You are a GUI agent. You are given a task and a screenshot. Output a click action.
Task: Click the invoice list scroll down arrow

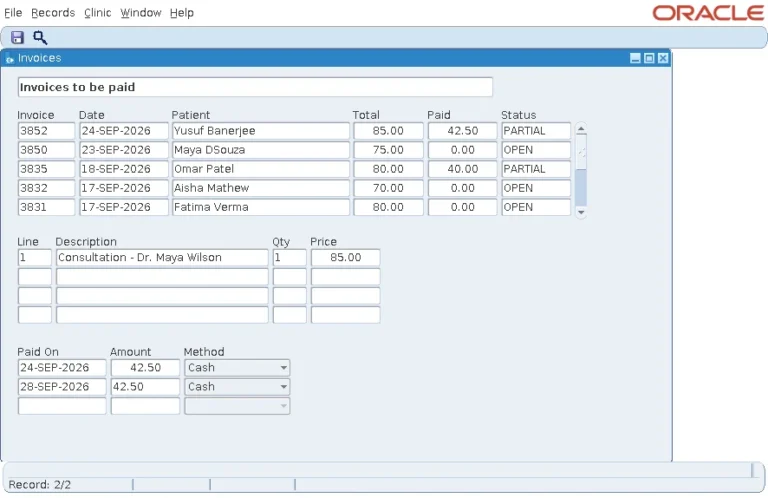(581, 213)
